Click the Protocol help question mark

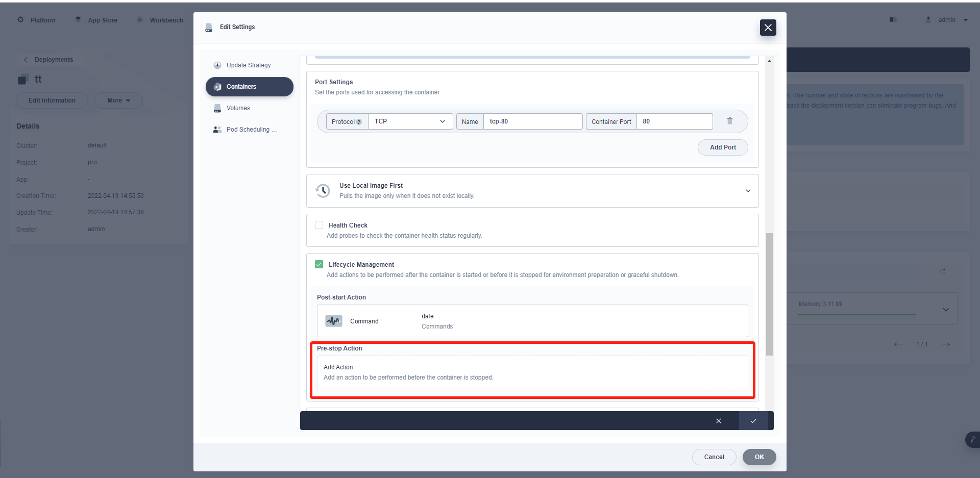[x=359, y=122]
